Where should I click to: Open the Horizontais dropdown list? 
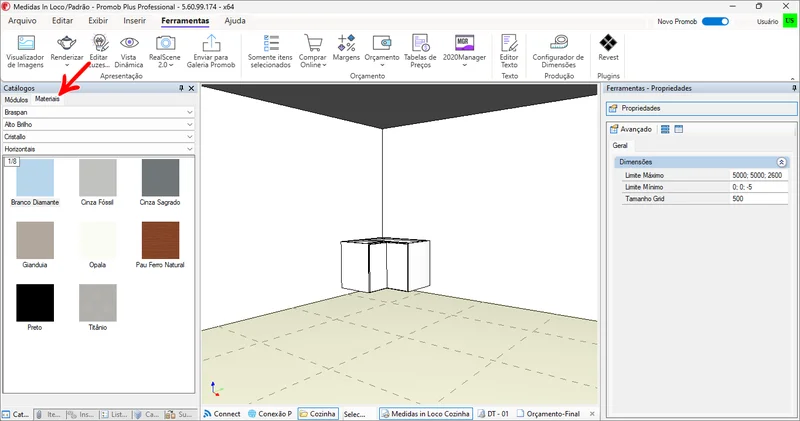(x=189, y=148)
